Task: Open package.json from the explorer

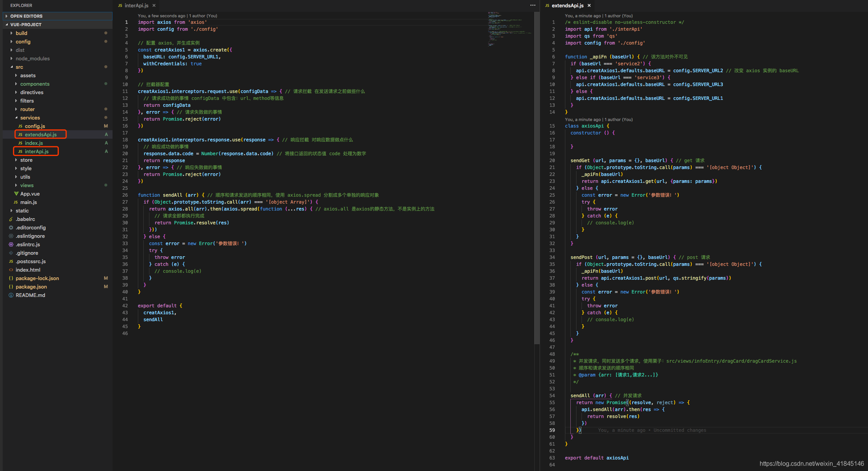Action: coord(31,287)
